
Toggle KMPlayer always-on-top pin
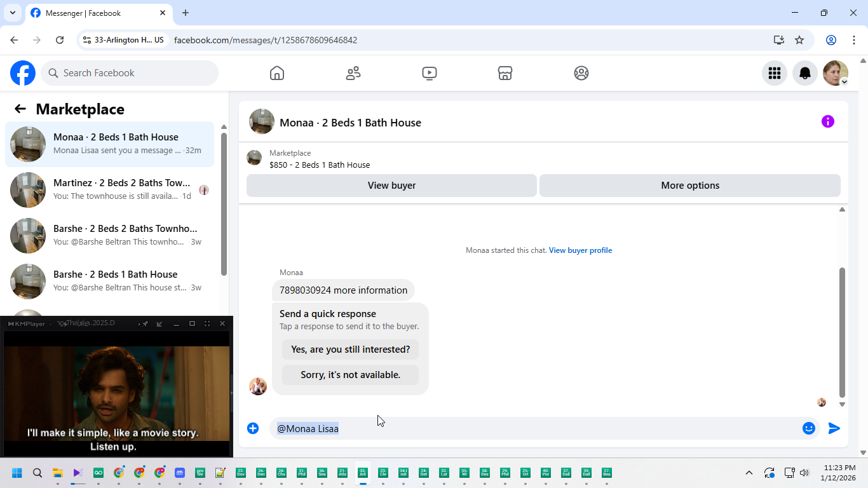click(x=145, y=323)
